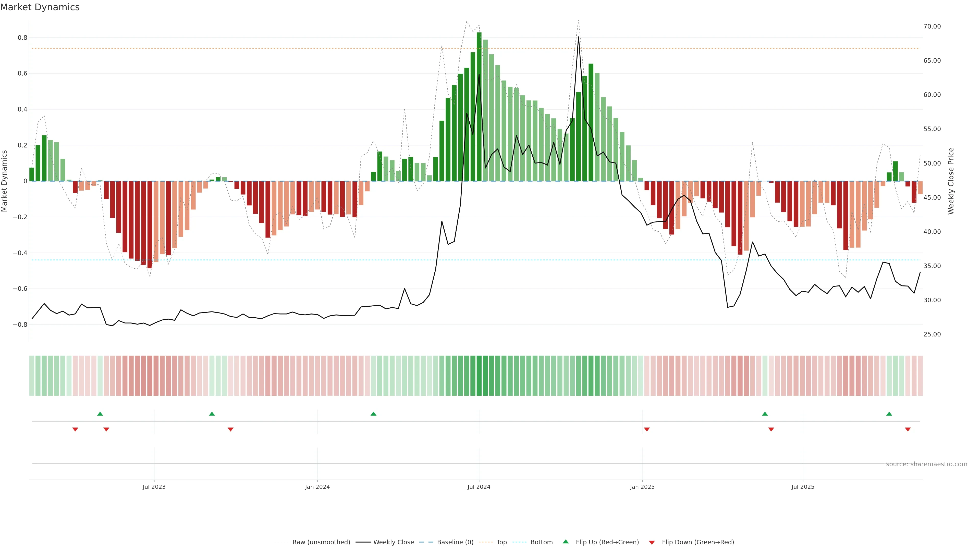Click the red flip-down marker just after Jan 2025

pos(647,429)
